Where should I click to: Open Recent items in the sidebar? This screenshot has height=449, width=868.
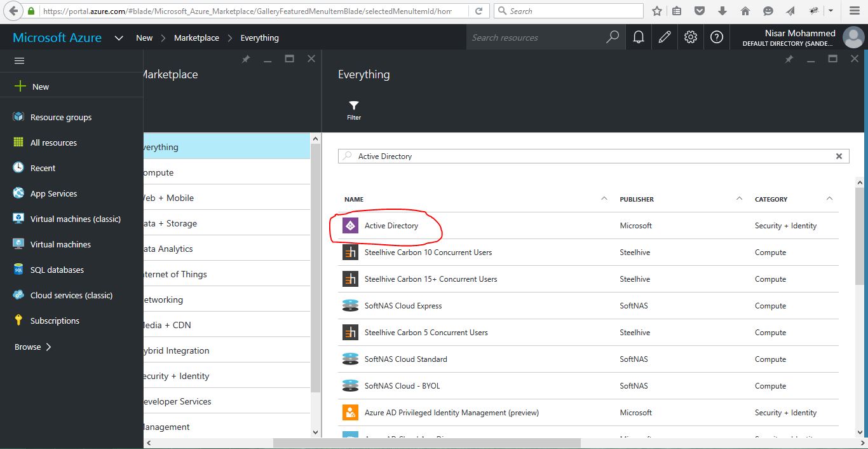click(43, 168)
